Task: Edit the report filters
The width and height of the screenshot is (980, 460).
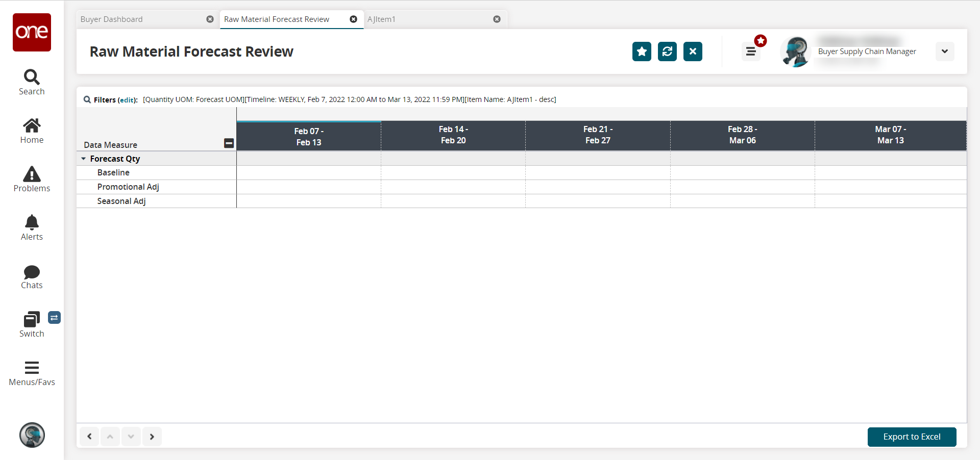Action: (x=128, y=100)
